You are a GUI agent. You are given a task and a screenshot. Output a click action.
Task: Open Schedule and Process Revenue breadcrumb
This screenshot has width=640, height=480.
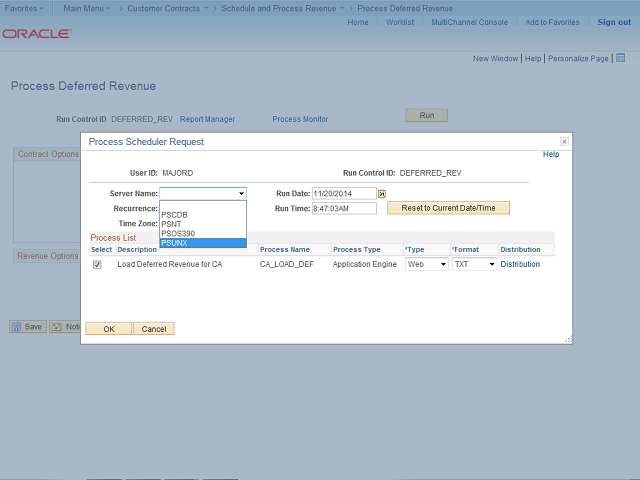(282, 8)
